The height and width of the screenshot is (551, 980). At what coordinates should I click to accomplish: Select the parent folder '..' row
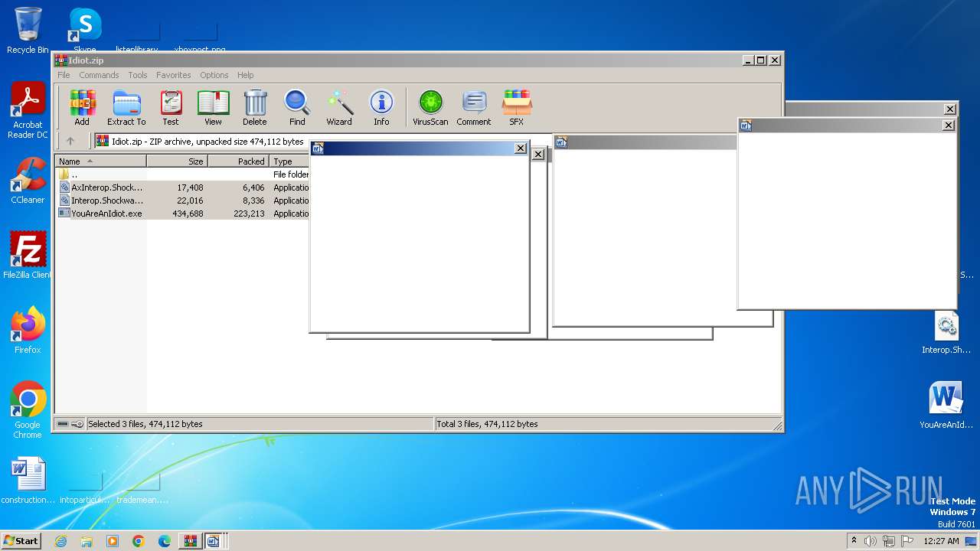tap(183, 174)
